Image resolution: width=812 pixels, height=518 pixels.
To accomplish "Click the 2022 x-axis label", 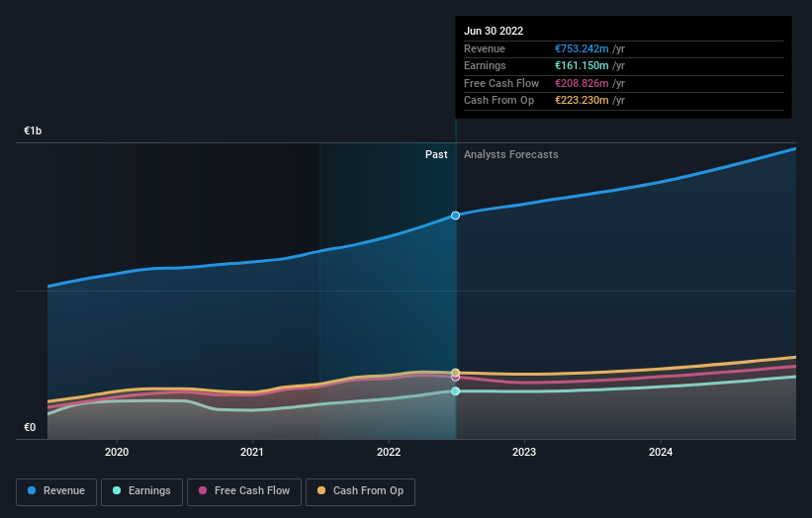I will click(x=389, y=452).
